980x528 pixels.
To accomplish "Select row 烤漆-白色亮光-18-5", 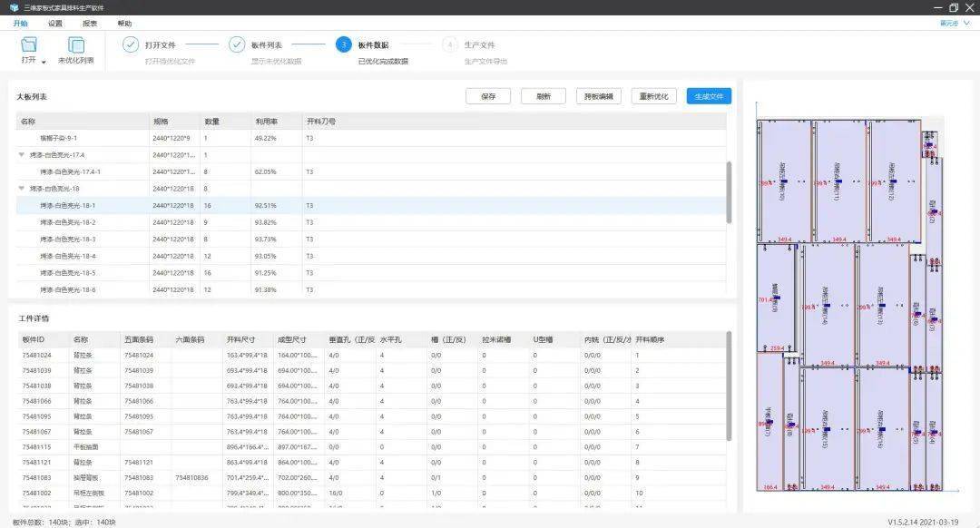I will tap(371, 273).
